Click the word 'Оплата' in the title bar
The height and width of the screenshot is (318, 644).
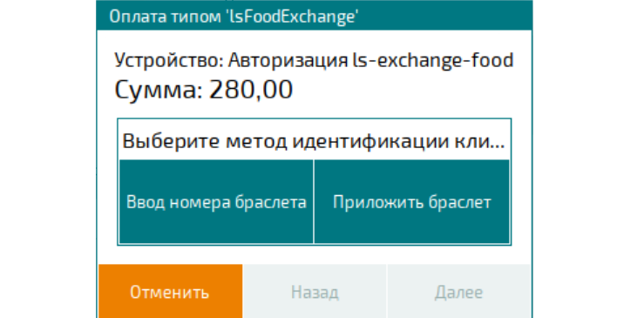tap(133, 17)
